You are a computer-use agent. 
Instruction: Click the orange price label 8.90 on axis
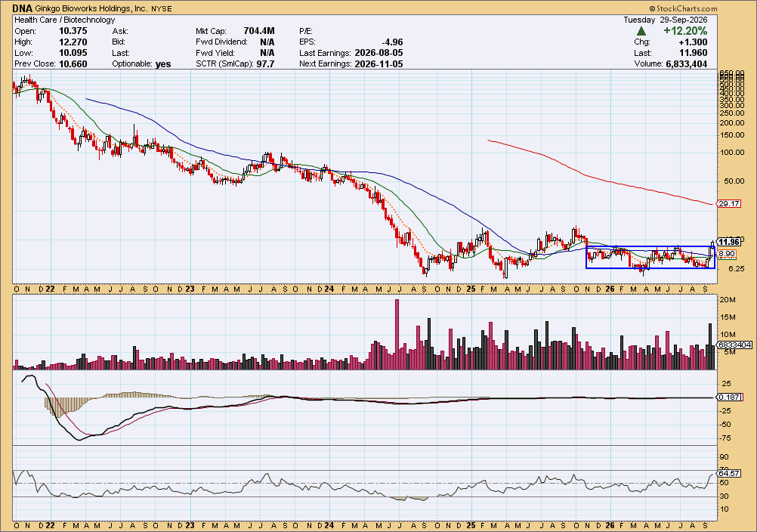(x=727, y=254)
